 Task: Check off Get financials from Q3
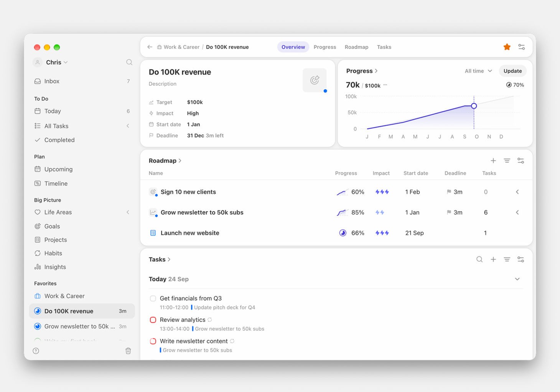pos(153,298)
